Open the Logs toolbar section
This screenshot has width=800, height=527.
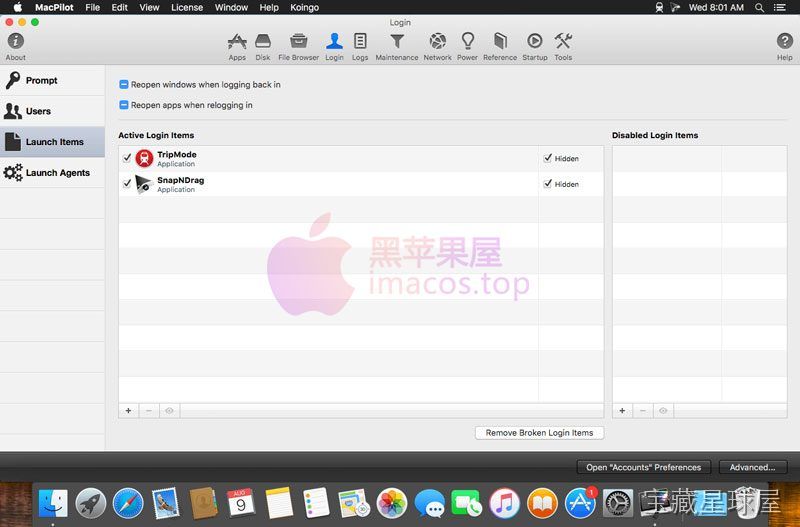pyautogui.click(x=360, y=46)
